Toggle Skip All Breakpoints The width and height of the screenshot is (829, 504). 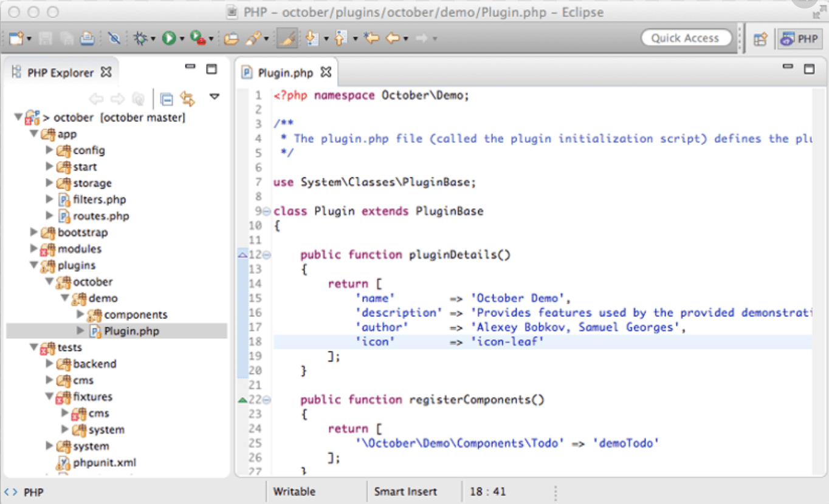click(x=114, y=38)
